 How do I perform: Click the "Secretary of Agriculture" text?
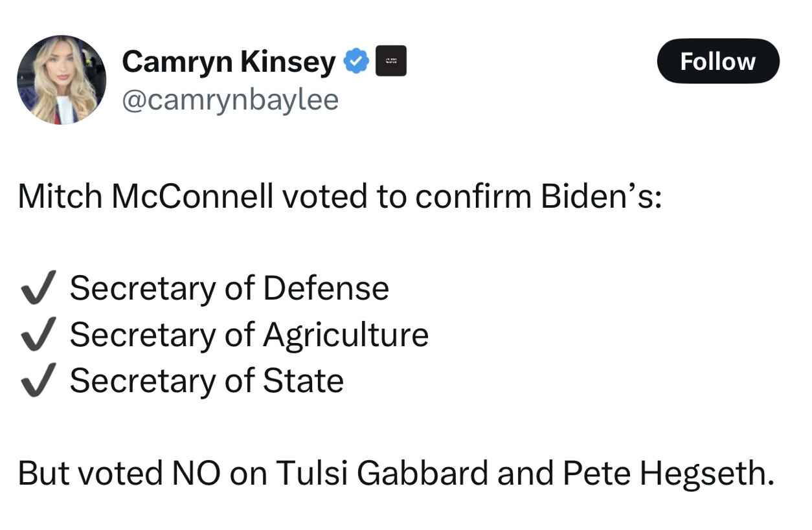[x=249, y=335]
